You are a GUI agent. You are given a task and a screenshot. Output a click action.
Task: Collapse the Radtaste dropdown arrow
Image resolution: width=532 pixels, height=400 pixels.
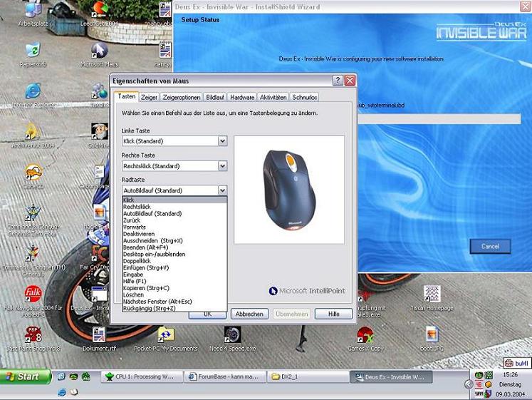pos(222,190)
